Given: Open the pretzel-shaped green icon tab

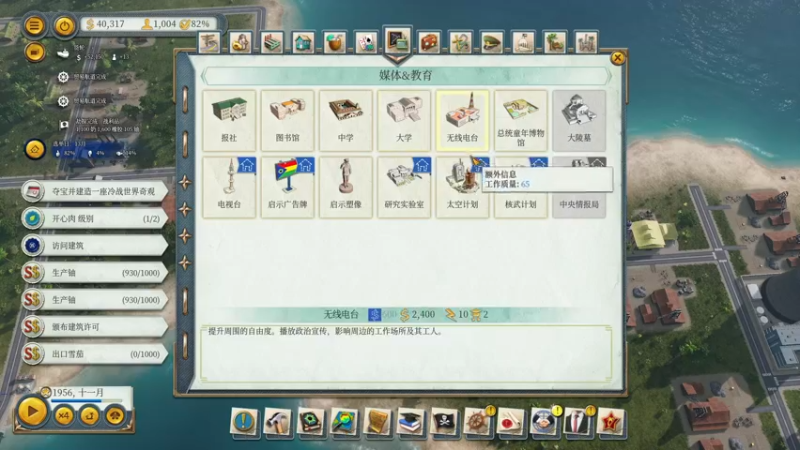Looking at the screenshot, I should click(460, 42).
